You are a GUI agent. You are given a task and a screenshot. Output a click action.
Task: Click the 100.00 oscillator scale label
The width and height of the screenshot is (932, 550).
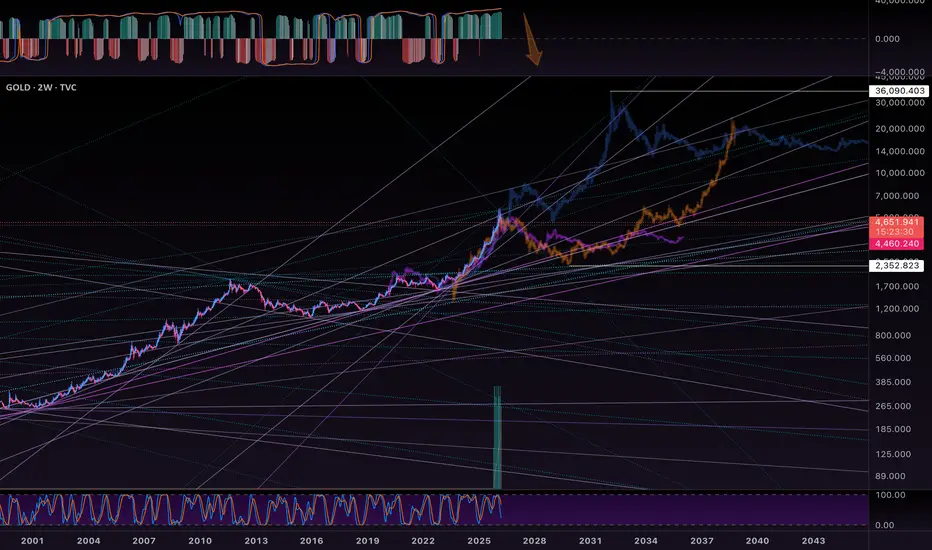pos(890,495)
